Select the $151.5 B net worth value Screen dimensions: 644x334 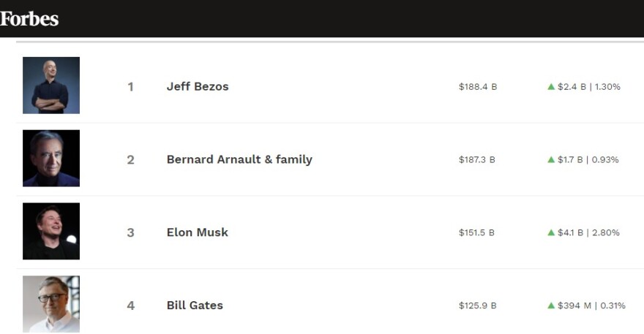pyautogui.click(x=476, y=233)
